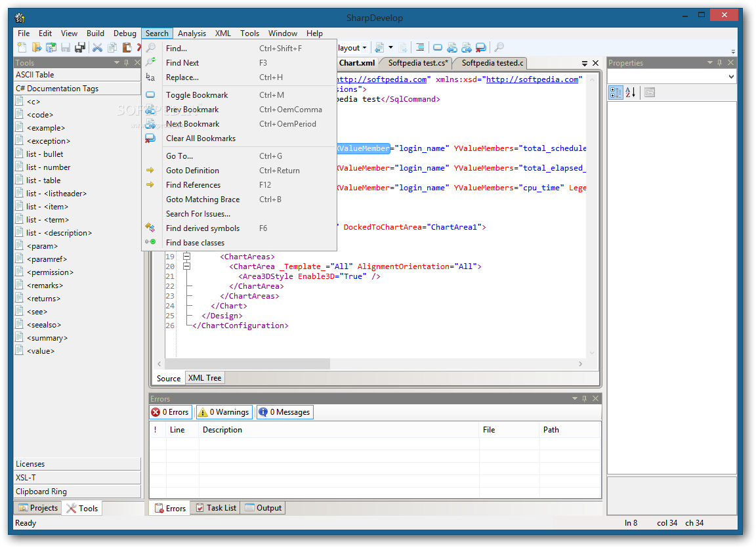This screenshot has height=548, width=756.
Task: Click the Previous Bookmark toolbar icon
Action: pos(451,47)
